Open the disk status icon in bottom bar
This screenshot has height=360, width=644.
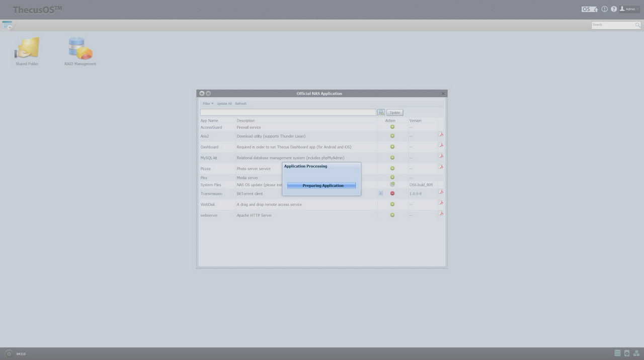(x=627, y=353)
